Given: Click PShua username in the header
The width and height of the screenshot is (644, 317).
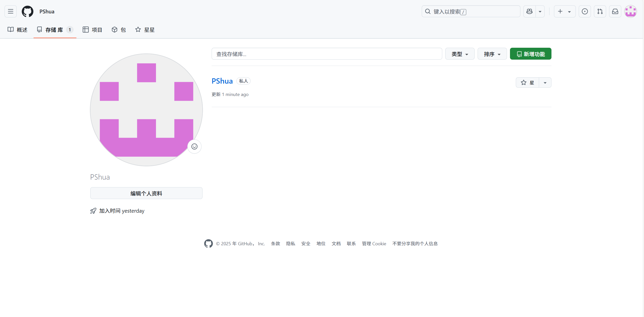Looking at the screenshot, I should pyautogui.click(x=47, y=12).
